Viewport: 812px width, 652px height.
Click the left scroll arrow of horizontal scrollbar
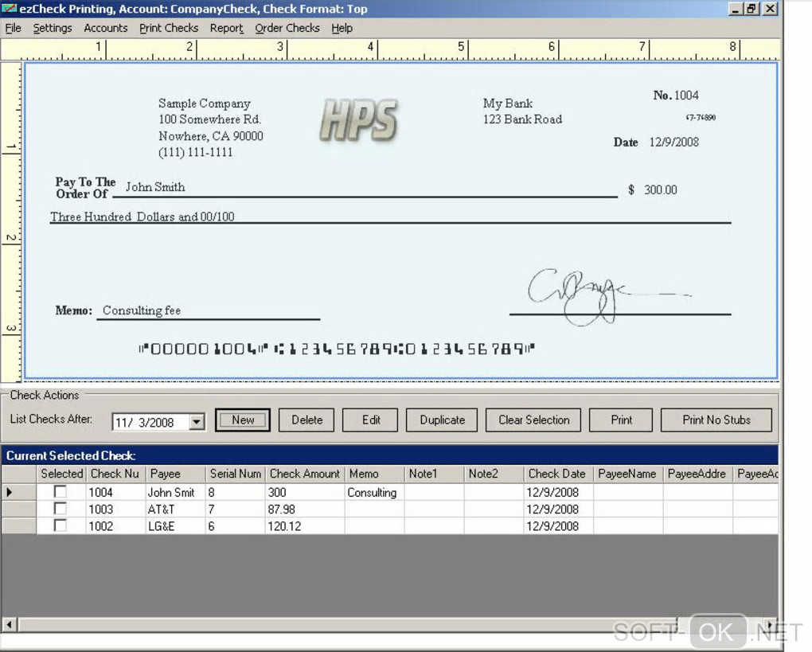pyautogui.click(x=10, y=625)
